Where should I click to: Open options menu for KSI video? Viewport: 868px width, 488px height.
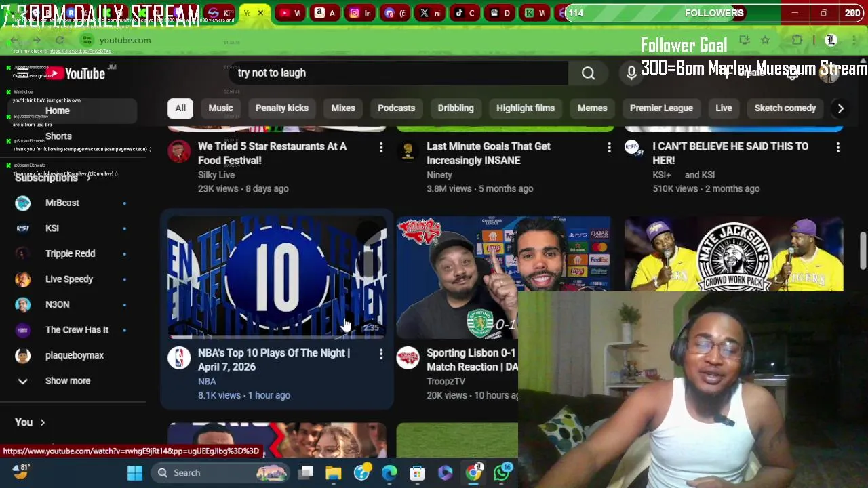point(837,147)
